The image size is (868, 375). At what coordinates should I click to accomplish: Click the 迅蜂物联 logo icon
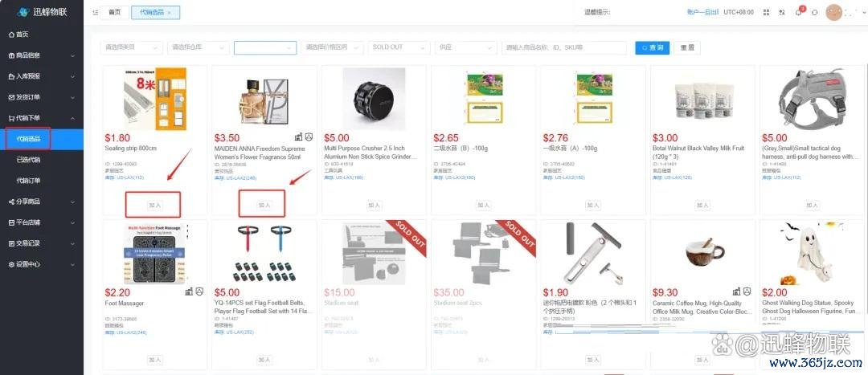click(x=23, y=12)
